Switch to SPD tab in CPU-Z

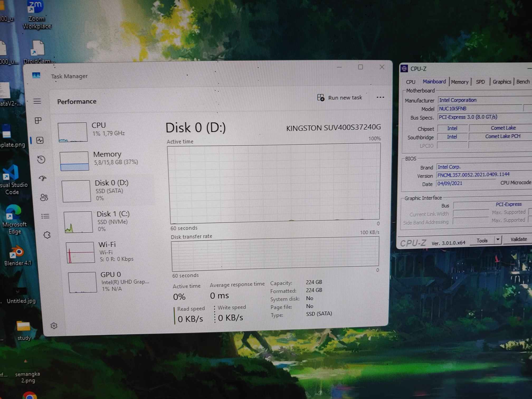coord(480,82)
